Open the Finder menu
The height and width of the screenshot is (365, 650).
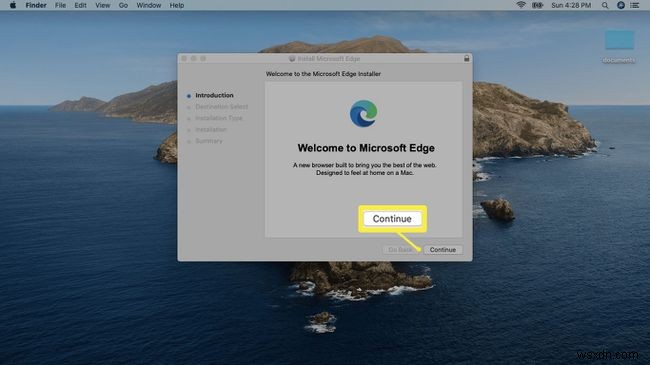click(x=36, y=5)
